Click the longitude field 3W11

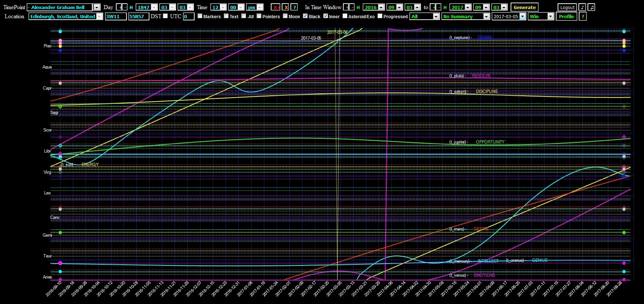(116, 16)
